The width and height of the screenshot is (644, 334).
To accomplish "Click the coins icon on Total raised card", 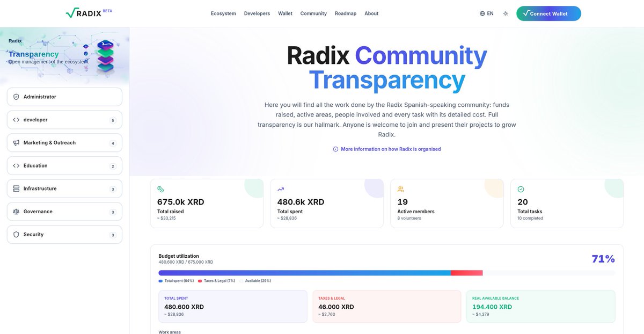I will [x=160, y=189].
